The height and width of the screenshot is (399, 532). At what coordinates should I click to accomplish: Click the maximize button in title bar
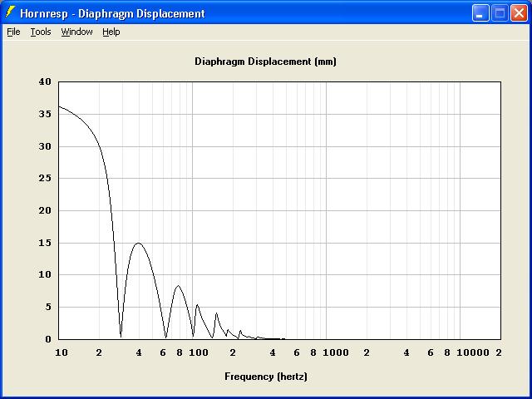pyautogui.click(x=500, y=13)
